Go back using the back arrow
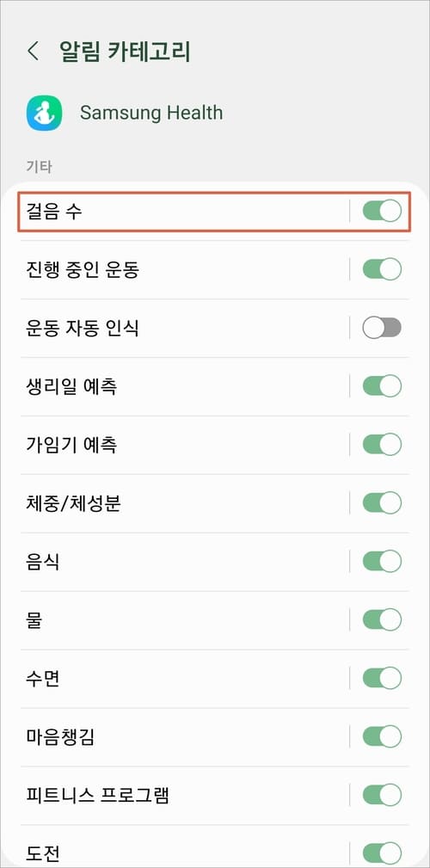The width and height of the screenshot is (430, 868). click(x=34, y=52)
